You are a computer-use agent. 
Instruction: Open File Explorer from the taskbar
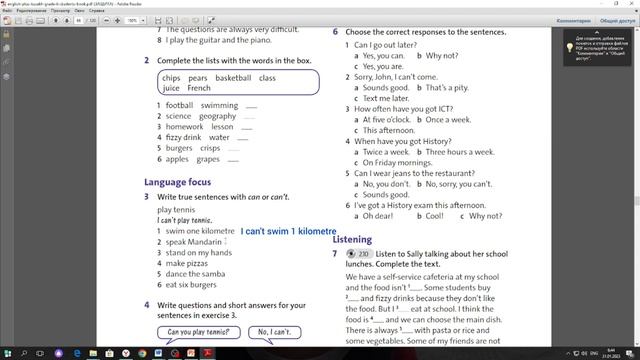click(x=93, y=353)
